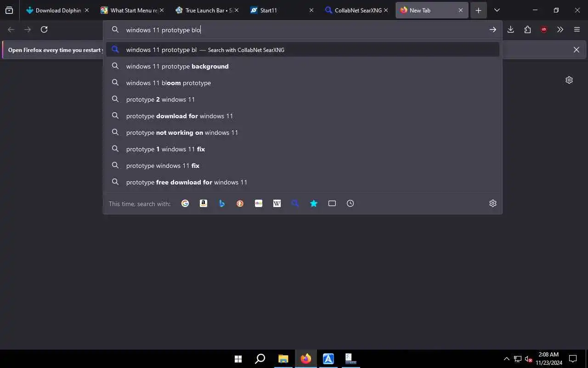
Task: Reload the current page
Action: 44,29
